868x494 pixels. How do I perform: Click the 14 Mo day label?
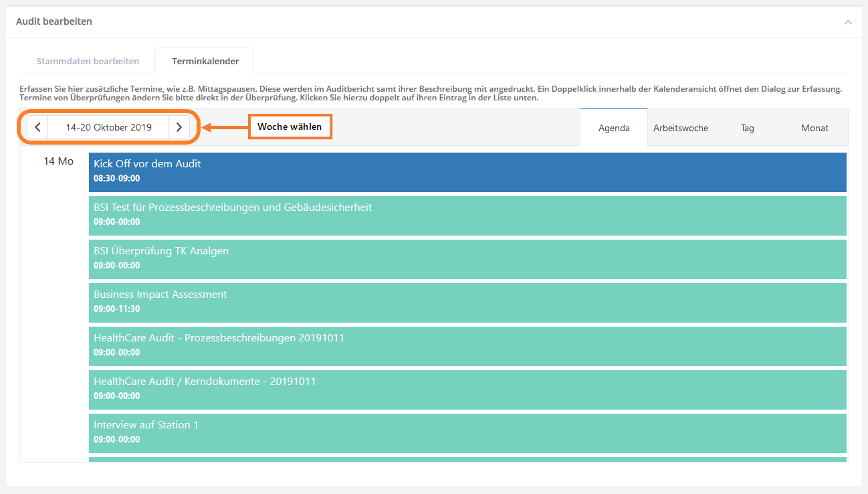[x=58, y=161]
